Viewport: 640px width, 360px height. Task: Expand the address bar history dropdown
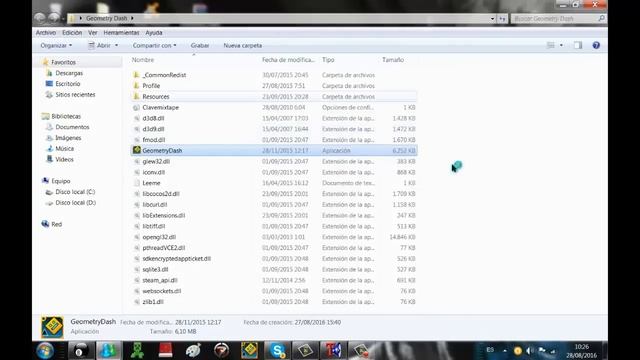click(492, 18)
